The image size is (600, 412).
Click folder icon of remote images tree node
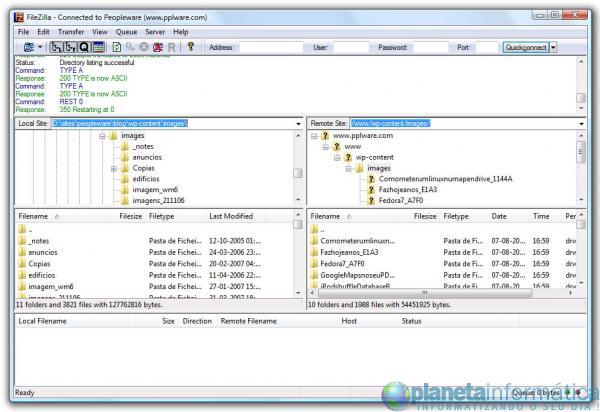[360, 168]
